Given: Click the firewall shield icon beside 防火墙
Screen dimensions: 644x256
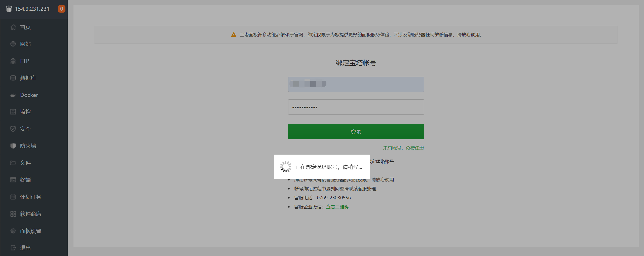Looking at the screenshot, I should click(x=13, y=146).
